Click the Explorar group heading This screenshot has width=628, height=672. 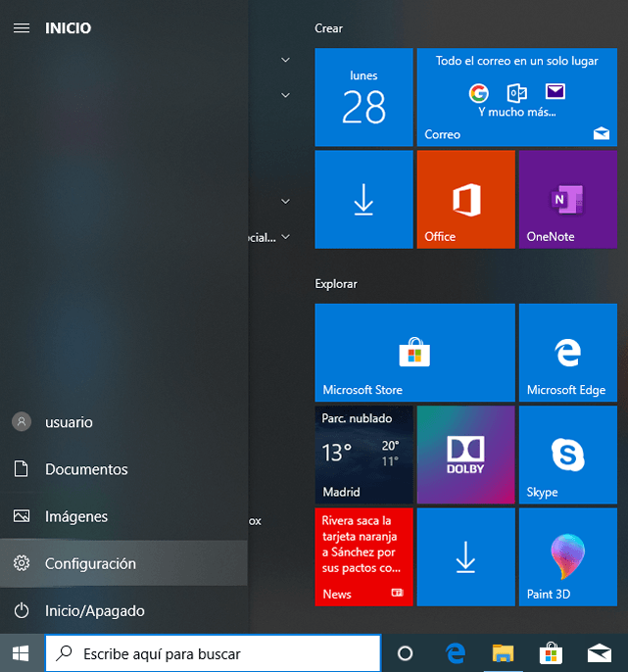(x=336, y=284)
